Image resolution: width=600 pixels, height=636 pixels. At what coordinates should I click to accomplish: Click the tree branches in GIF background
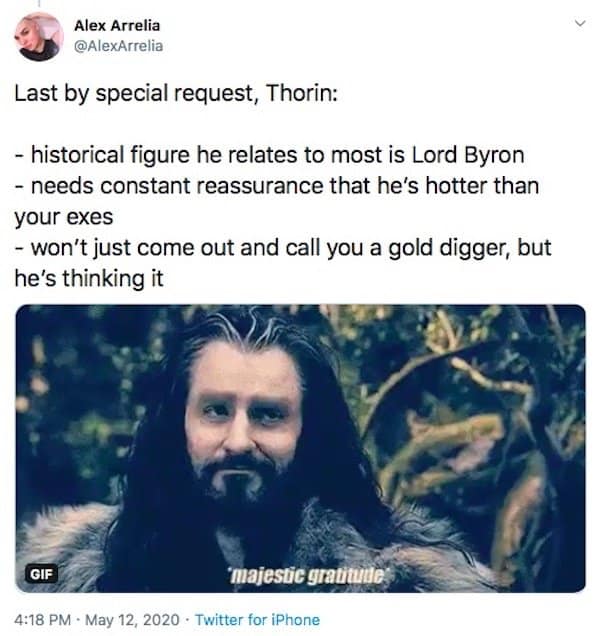(467, 406)
